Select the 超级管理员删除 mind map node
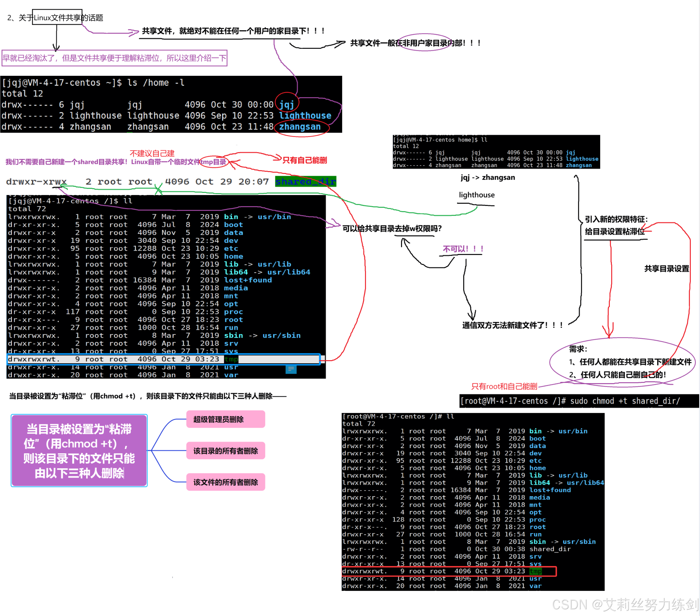The width and height of the screenshot is (700, 616). [x=225, y=419]
